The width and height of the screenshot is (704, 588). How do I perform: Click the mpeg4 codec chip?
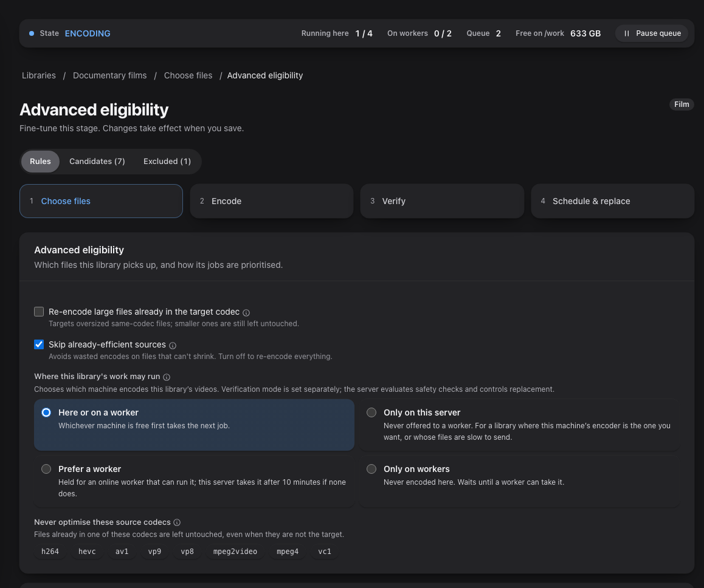pos(288,552)
